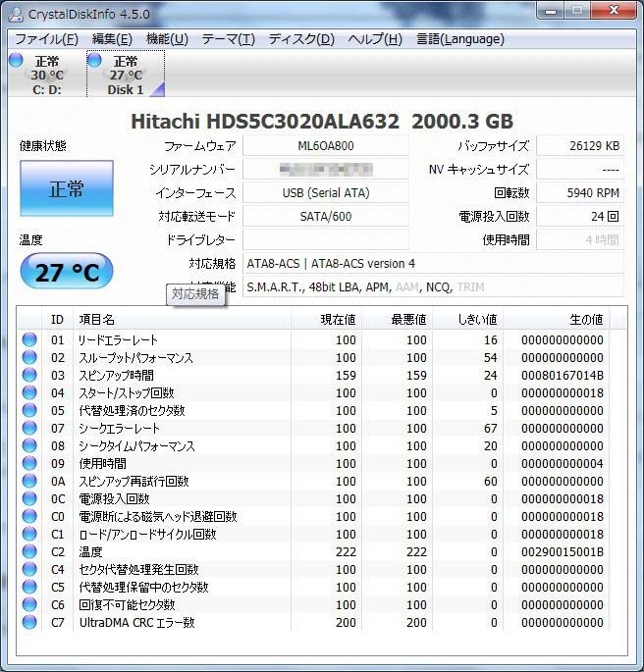This screenshot has width=644, height=672.
Task: Click the empty ドライブレター field
Action: pos(326,240)
